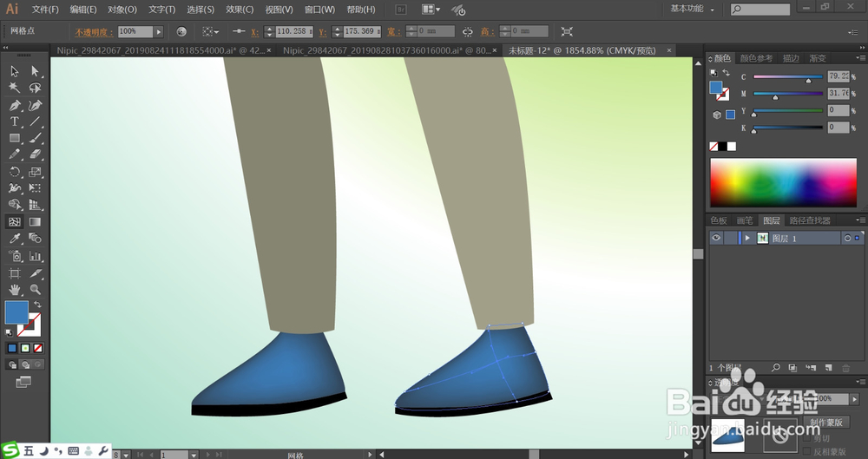Select the Line Segment tool
The image size is (868, 459).
35,121
